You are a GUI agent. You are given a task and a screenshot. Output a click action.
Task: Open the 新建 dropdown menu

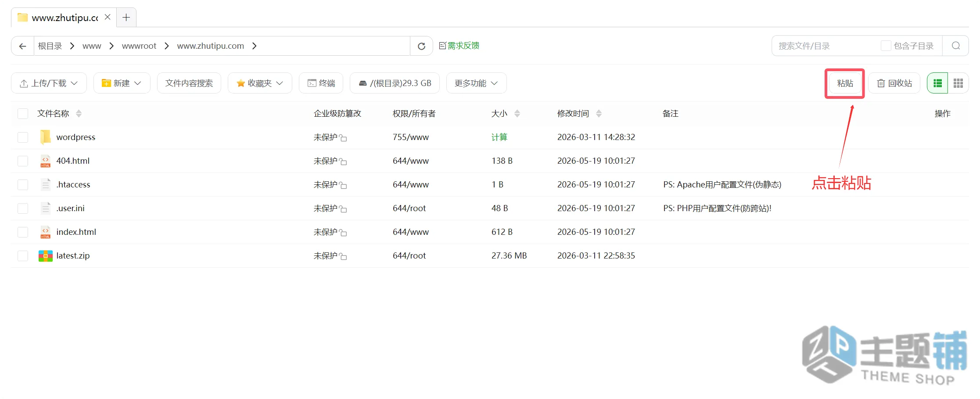pyautogui.click(x=122, y=83)
